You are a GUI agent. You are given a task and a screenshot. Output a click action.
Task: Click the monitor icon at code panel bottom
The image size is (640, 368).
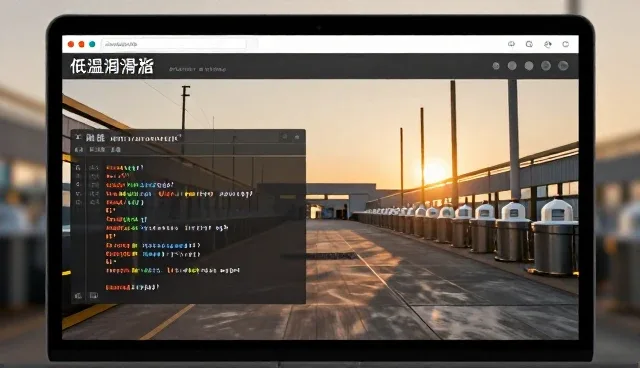pos(94,295)
